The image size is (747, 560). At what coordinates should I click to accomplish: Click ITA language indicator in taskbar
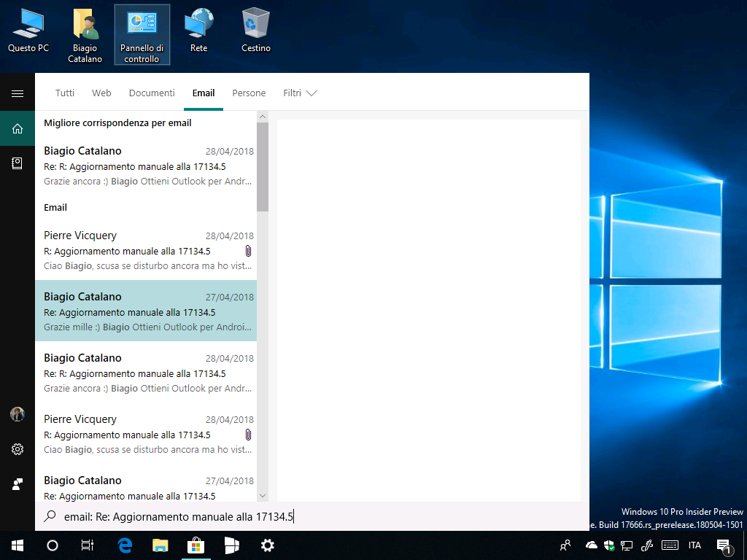click(x=694, y=545)
